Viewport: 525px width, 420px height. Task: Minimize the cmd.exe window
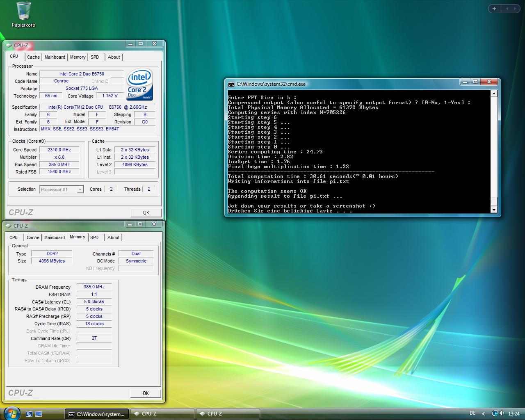tap(465, 82)
